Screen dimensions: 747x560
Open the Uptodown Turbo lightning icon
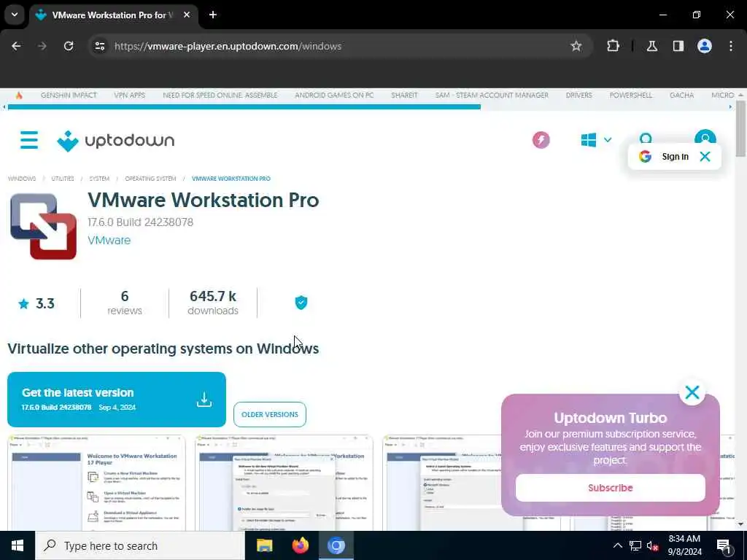point(541,140)
